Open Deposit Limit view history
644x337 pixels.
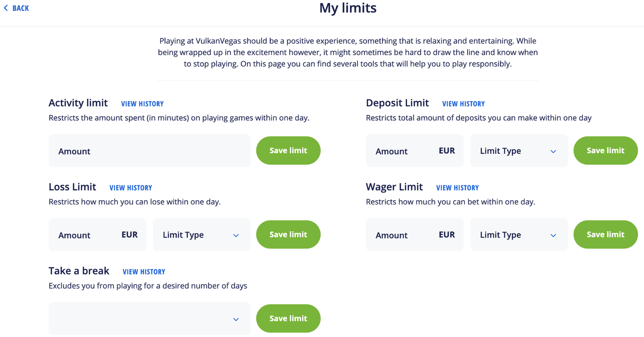coord(463,104)
